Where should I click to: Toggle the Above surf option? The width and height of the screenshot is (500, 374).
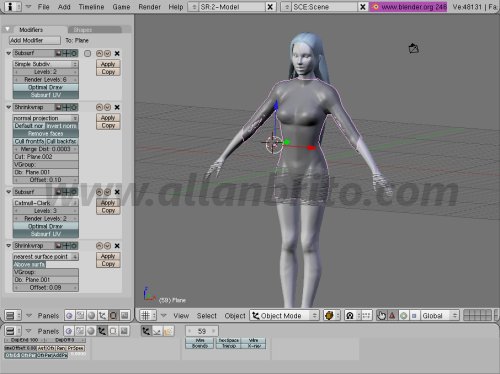(x=29, y=264)
